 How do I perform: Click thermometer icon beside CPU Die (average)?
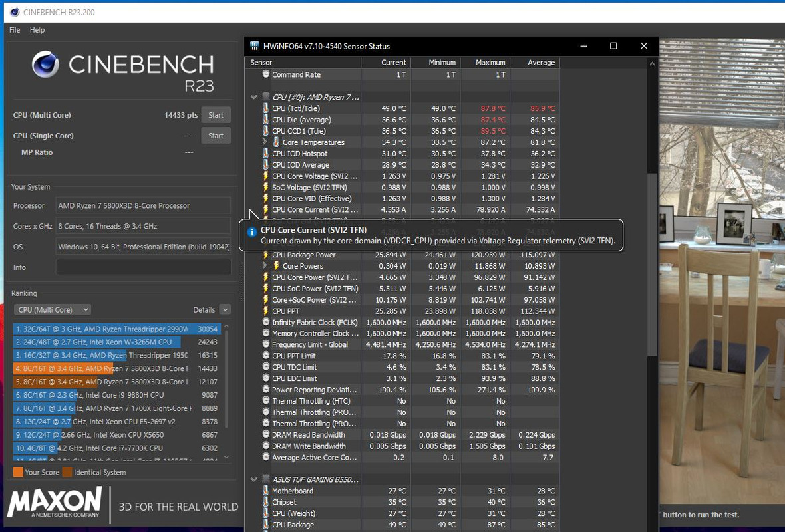click(x=266, y=120)
